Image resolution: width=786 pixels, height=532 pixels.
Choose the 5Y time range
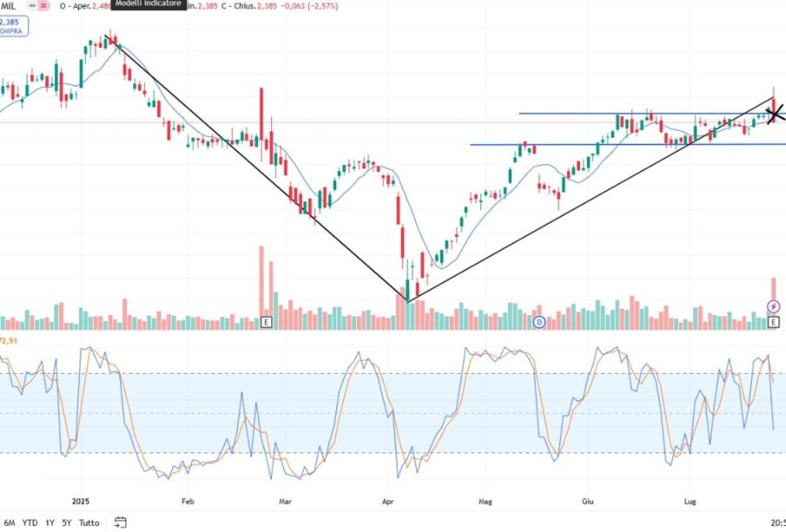pyautogui.click(x=67, y=523)
